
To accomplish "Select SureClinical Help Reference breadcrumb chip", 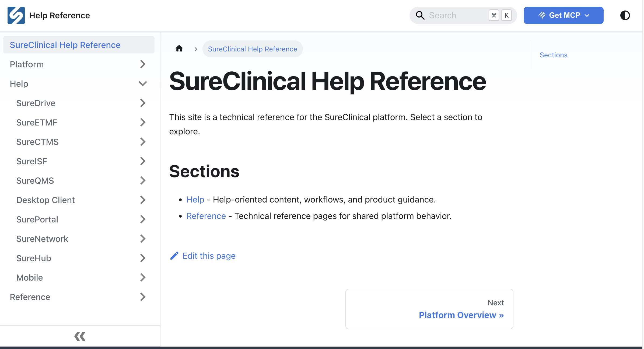I will point(252,49).
